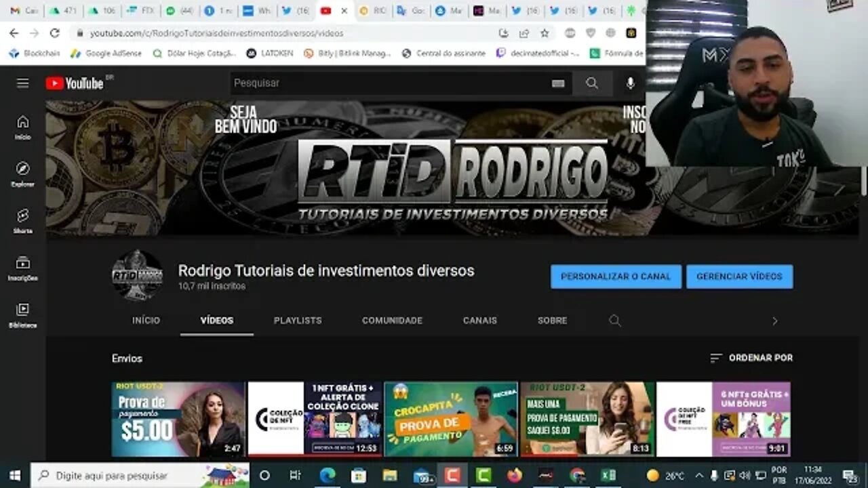Launch Microsoft Edge from the taskbar
This screenshot has width=868, height=488.
point(328,475)
